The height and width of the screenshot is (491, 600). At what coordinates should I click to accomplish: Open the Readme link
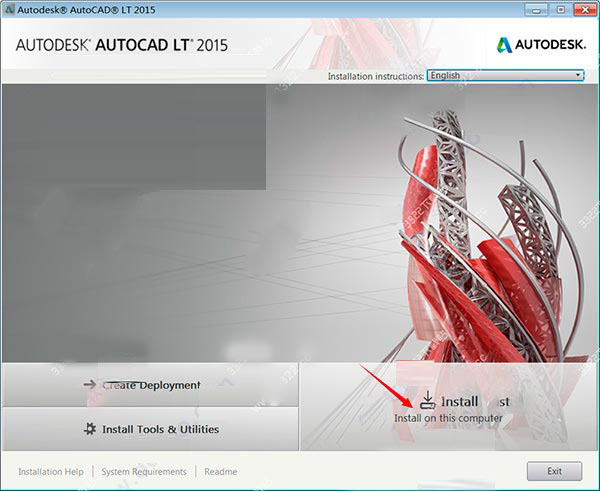click(x=221, y=471)
